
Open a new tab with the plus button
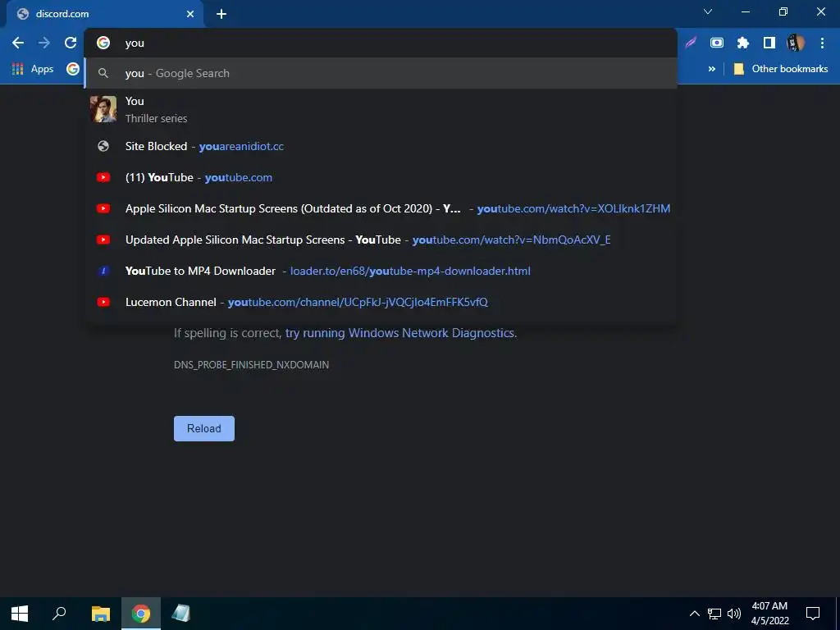[x=221, y=14]
